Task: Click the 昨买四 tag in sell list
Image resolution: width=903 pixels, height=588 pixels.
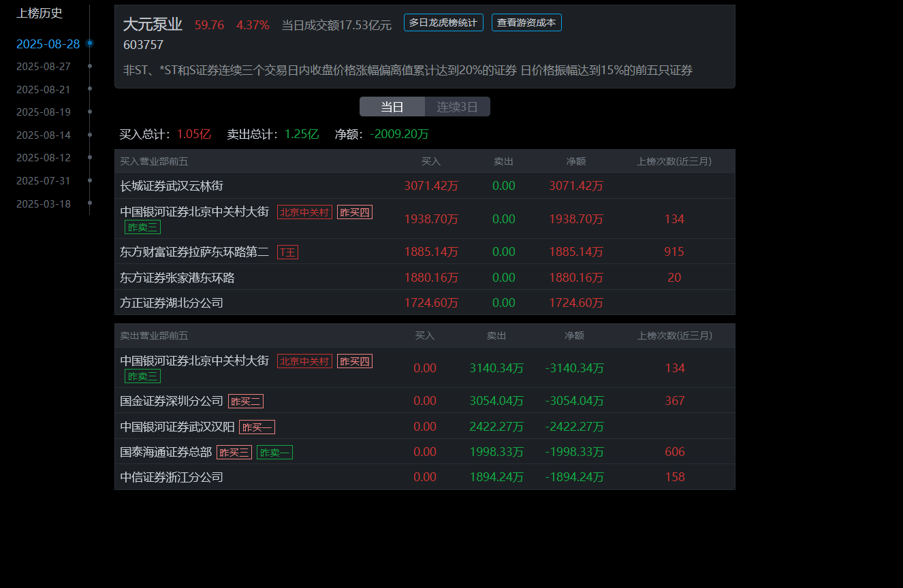Action: point(355,361)
